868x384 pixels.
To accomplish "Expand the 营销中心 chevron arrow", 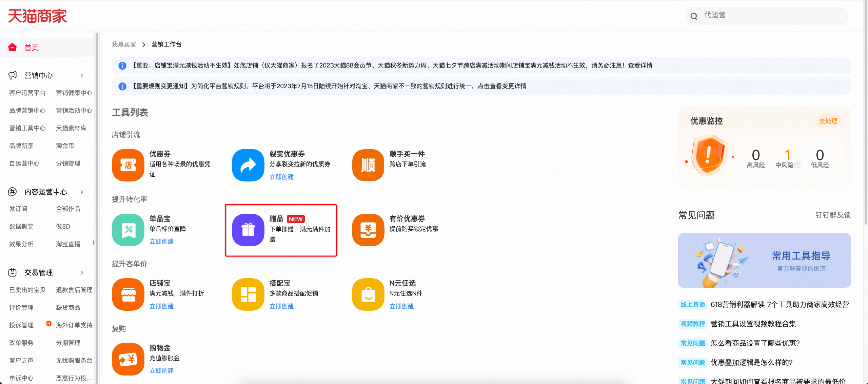I will click(x=82, y=75).
